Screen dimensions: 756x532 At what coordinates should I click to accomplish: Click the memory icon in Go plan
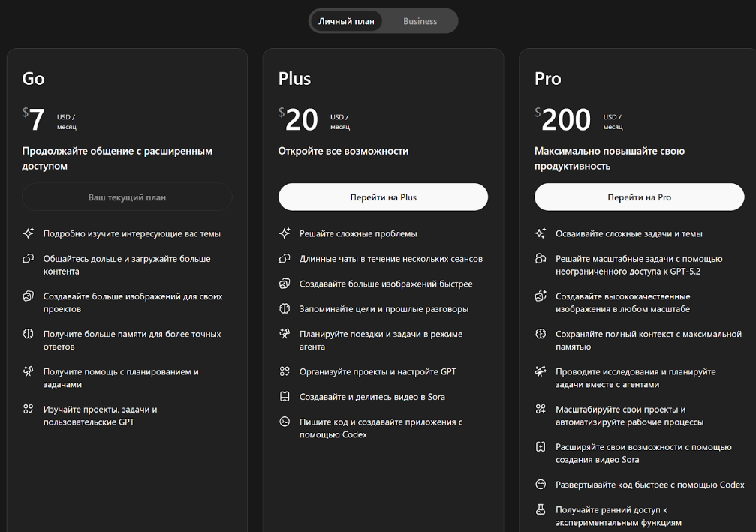click(x=29, y=334)
